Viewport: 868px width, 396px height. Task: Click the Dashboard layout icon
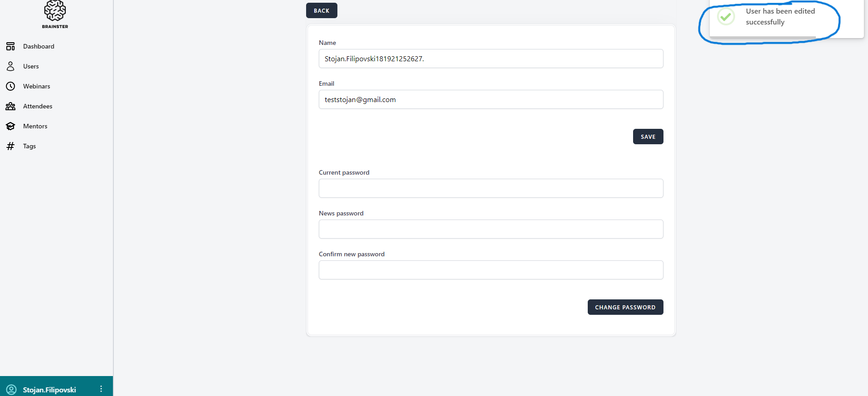(x=10, y=46)
